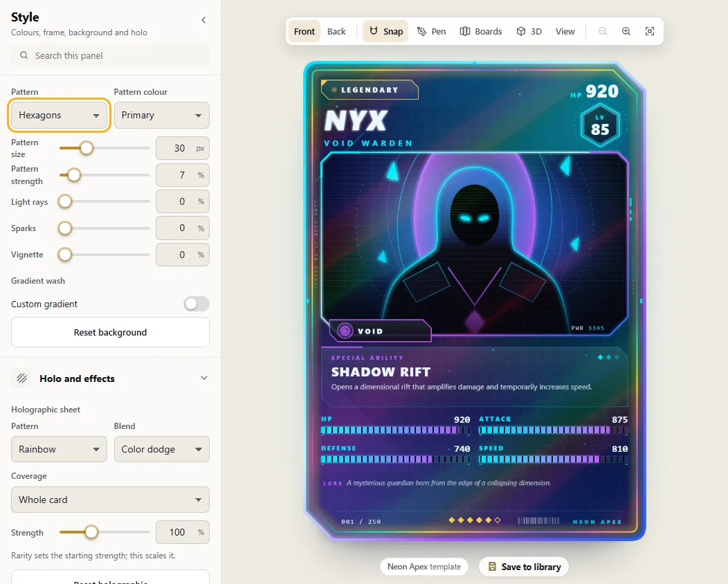Click the holographic Strength value field
728x584 pixels.
[x=183, y=532]
